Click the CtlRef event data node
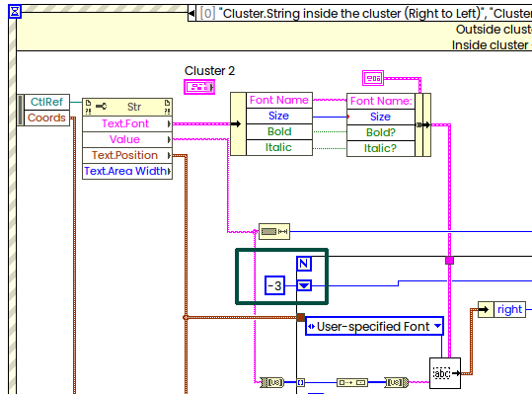 [46, 102]
